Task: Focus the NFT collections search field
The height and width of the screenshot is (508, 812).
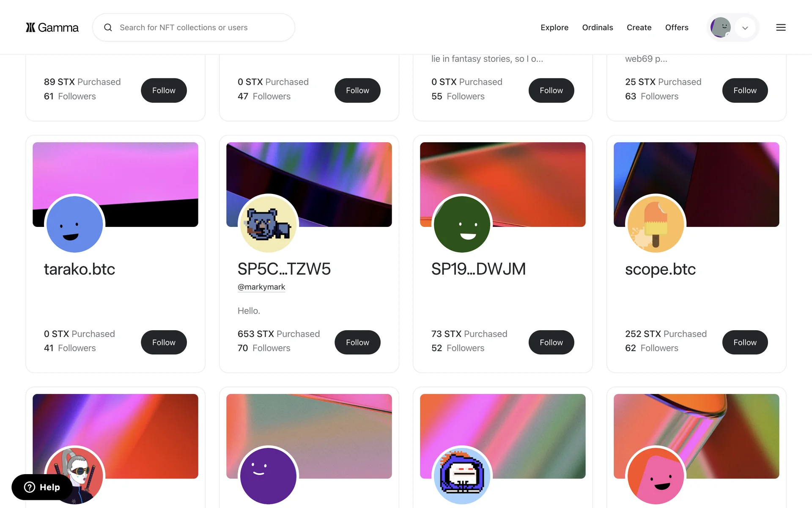Action: 194,28
